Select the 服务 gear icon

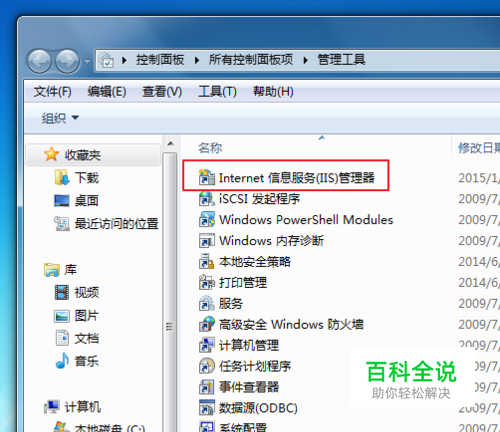coord(207,303)
